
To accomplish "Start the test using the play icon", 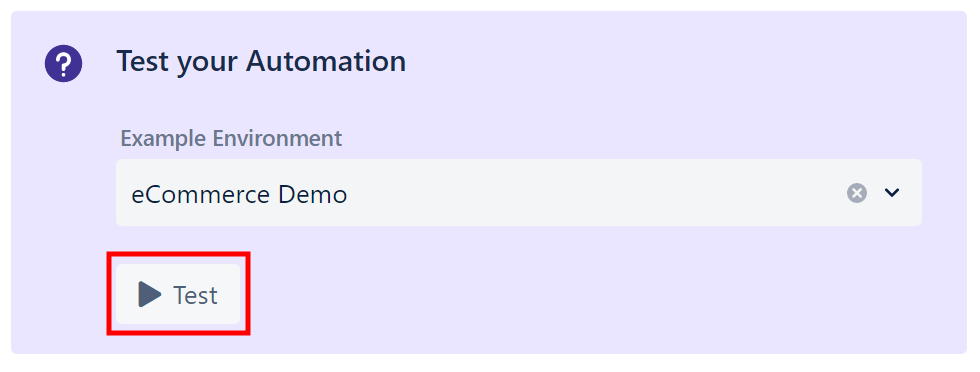I will [x=149, y=294].
